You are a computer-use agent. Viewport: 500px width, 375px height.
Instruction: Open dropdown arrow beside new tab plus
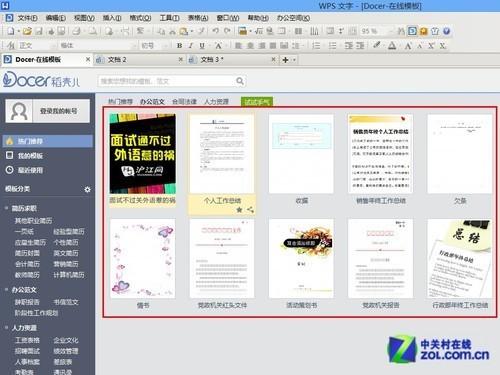click(294, 60)
